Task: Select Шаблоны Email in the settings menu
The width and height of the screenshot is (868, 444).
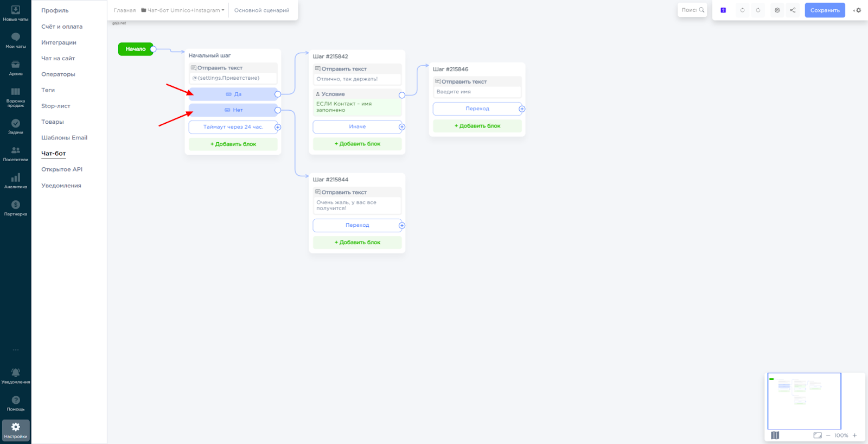Action: point(64,138)
